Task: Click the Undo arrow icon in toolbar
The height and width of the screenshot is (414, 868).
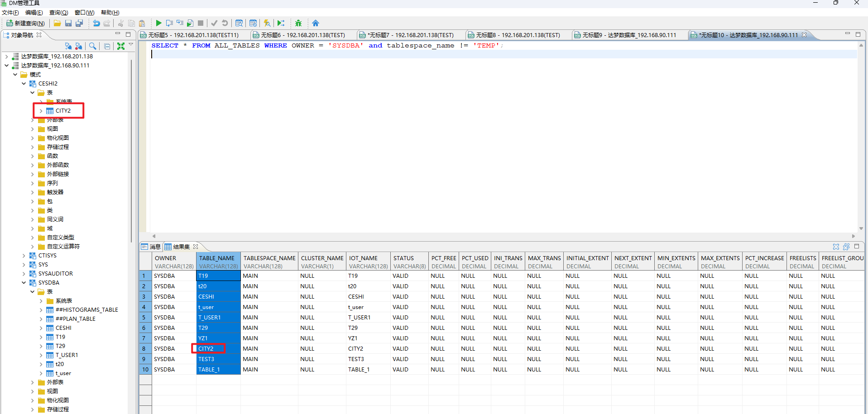Action: click(x=96, y=23)
